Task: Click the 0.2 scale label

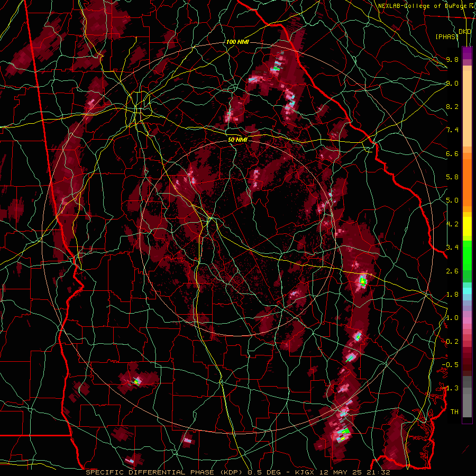Action: point(452,342)
